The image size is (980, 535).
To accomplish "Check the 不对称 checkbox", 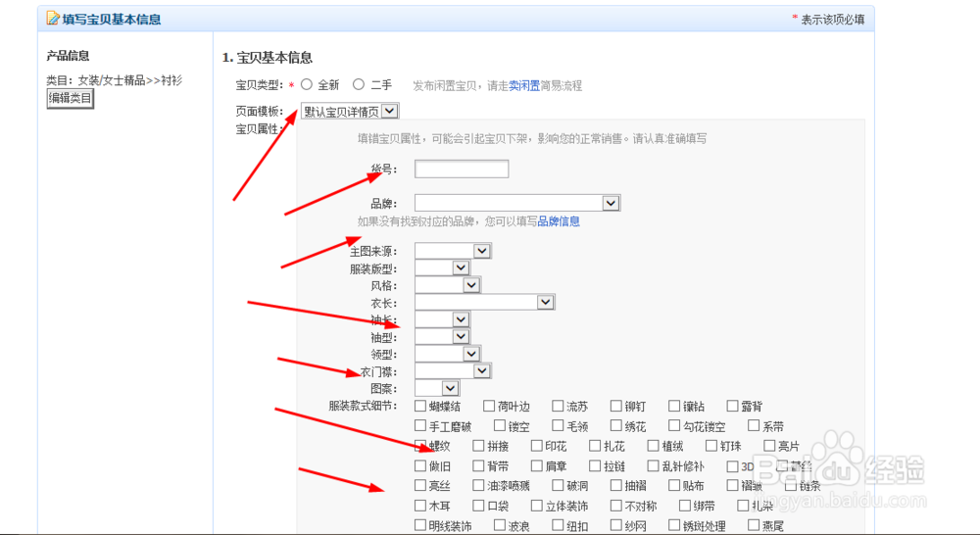I will click(616, 505).
